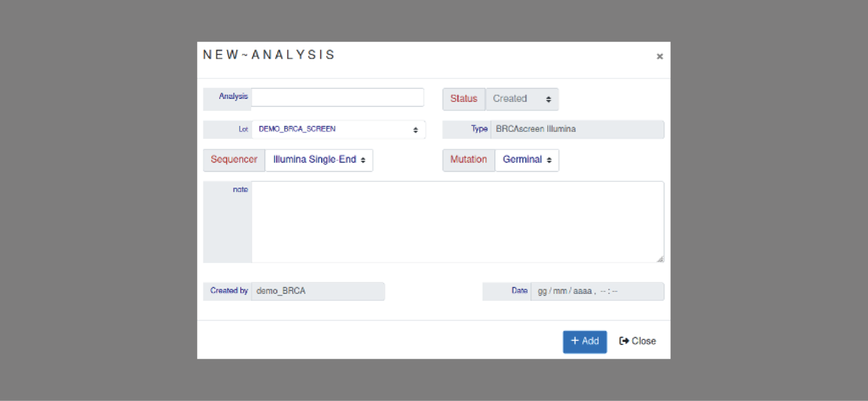868x401 pixels.
Task: Click the Date field gg/mm/aaaa
Action: pyautogui.click(x=597, y=291)
